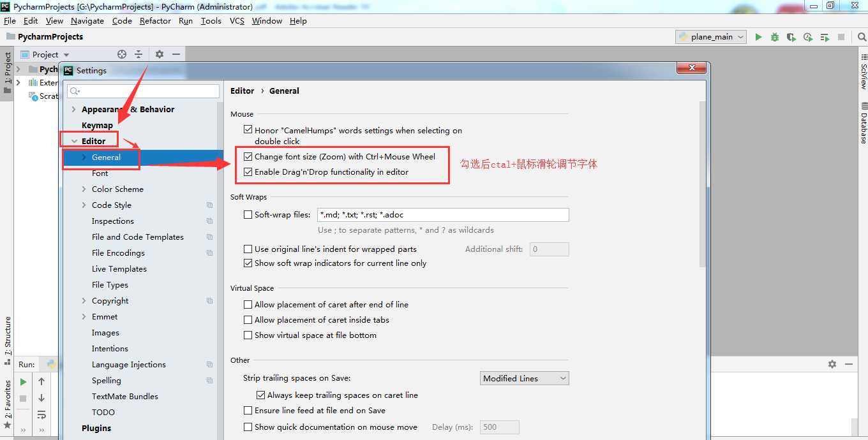Open Run panel gear settings

click(832, 364)
